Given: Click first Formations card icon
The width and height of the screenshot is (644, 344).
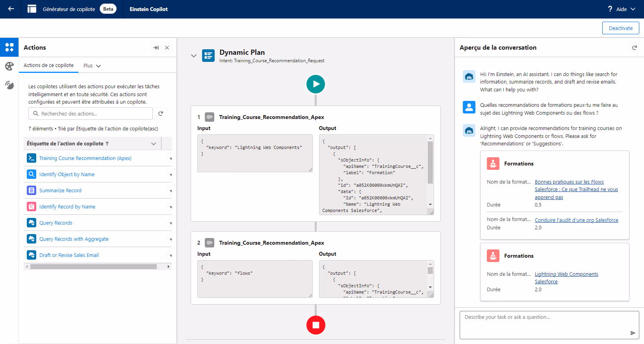Looking at the screenshot, I should (493, 164).
